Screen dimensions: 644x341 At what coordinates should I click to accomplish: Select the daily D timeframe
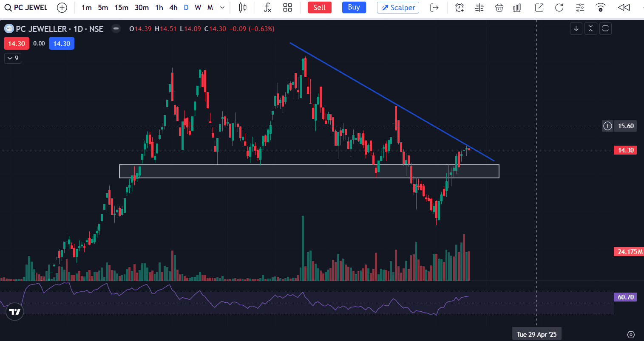pos(186,8)
